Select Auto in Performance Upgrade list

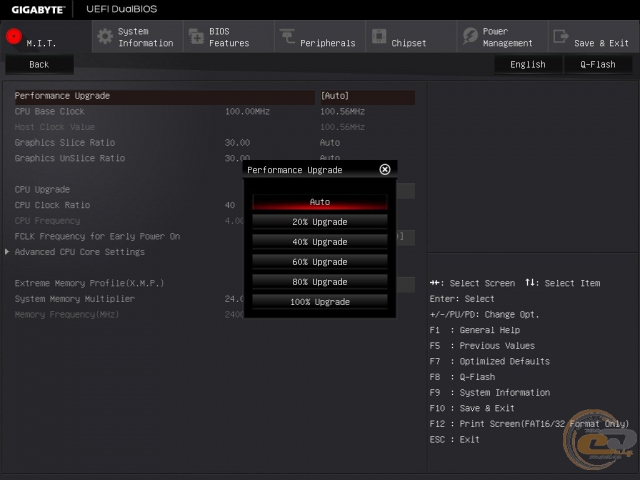(x=319, y=202)
